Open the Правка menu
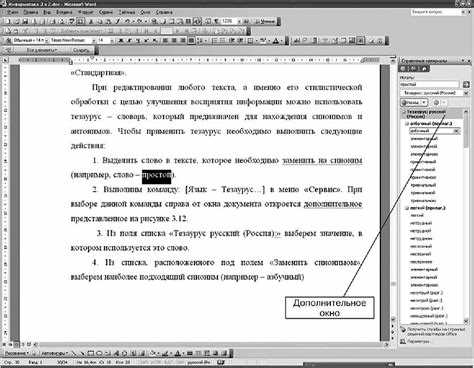The width and height of the screenshot is (474, 368). (x=31, y=12)
